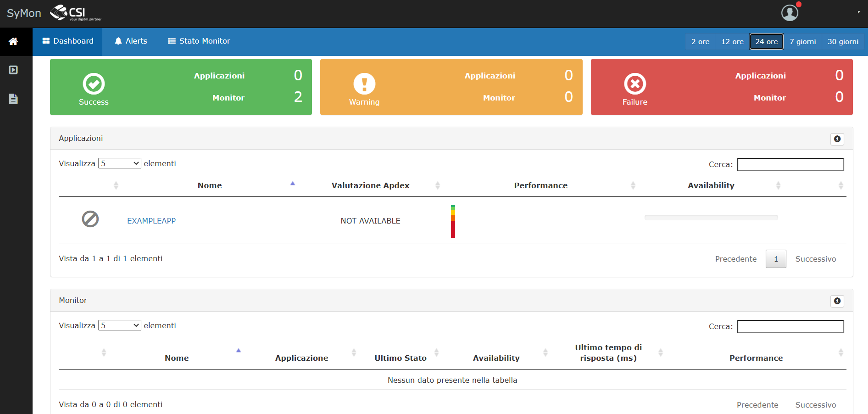Switch to Stato Monitor tab
The image size is (868, 414).
199,41
